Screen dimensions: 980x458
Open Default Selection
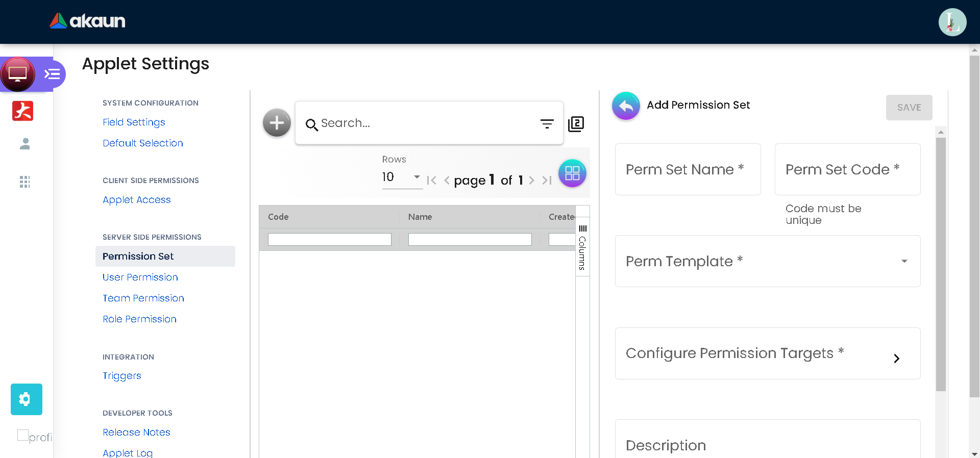(x=143, y=143)
